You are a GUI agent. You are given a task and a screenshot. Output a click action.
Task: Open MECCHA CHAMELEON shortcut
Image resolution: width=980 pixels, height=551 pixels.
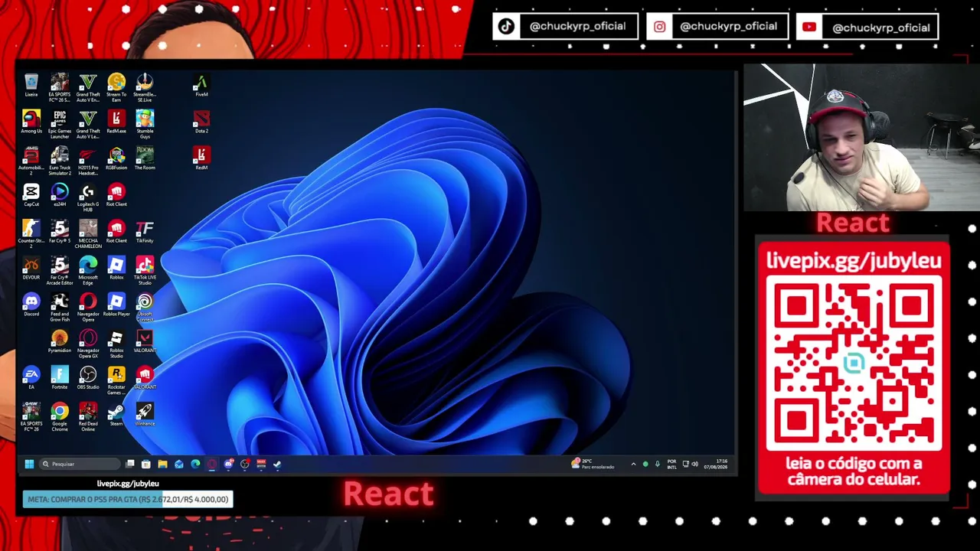(88, 235)
